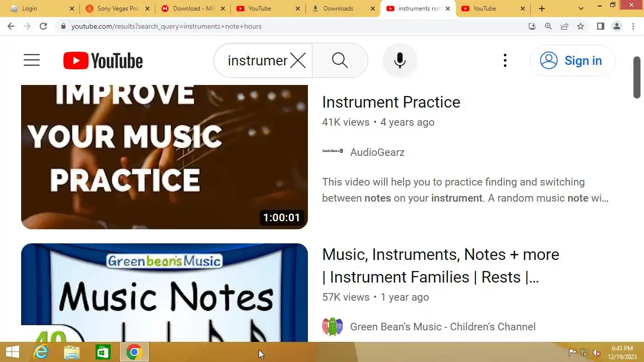Open the YouTube hamburger guide menu
Viewport: 644px width, 362px height.
32,60
